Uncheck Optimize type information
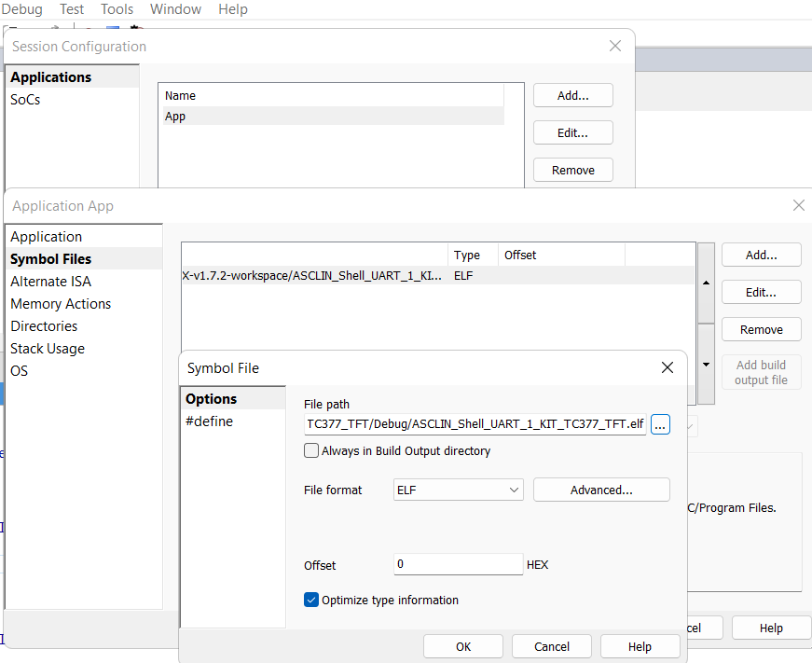The image size is (812, 663). [311, 600]
